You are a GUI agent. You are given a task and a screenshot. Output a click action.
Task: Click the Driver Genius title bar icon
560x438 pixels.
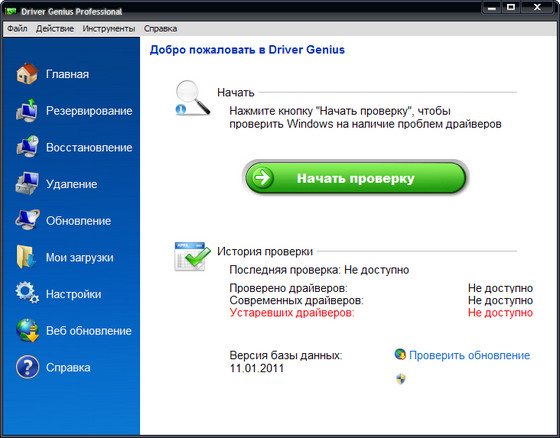(x=11, y=11)
